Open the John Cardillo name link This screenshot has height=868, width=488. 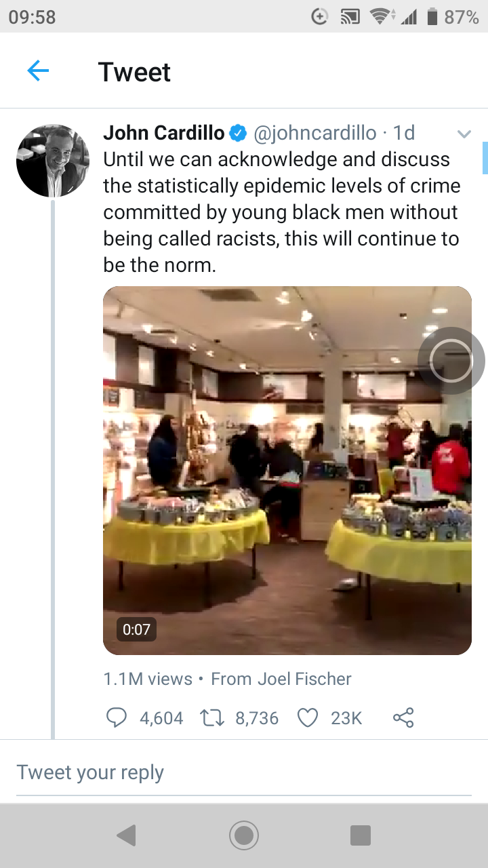pyautogui.click(x=163, y=134)
